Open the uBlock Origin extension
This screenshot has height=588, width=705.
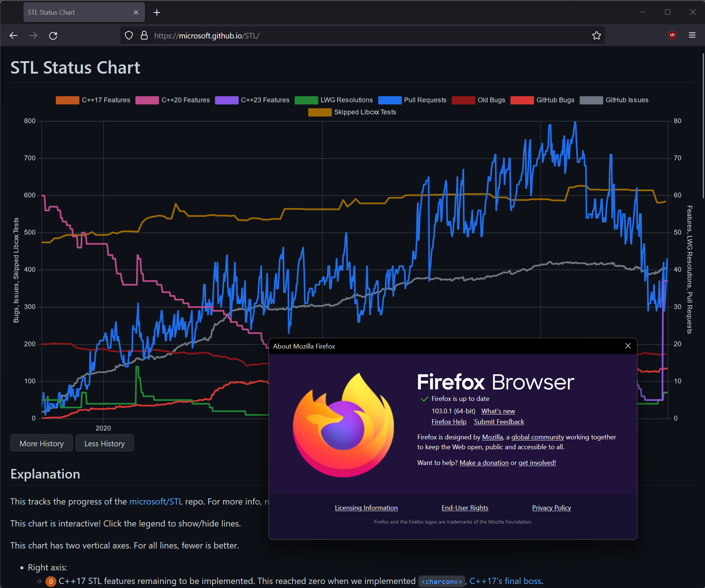672,35
